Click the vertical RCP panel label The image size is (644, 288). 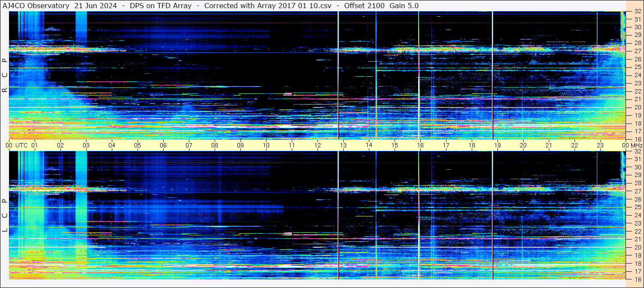click(x=5, y=75)
